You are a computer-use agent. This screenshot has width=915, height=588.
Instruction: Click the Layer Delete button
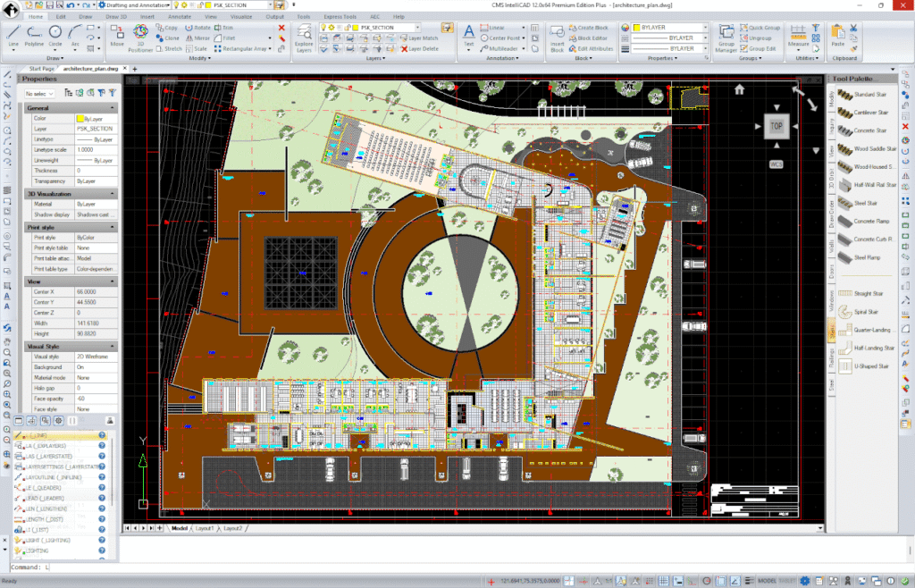tap(418, 49)
